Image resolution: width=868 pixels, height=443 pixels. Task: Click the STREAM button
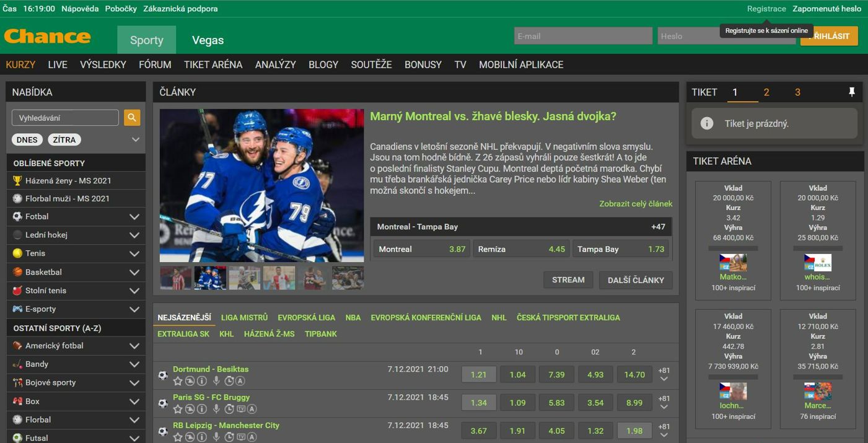pyautogui.click(x=568, y=280)
